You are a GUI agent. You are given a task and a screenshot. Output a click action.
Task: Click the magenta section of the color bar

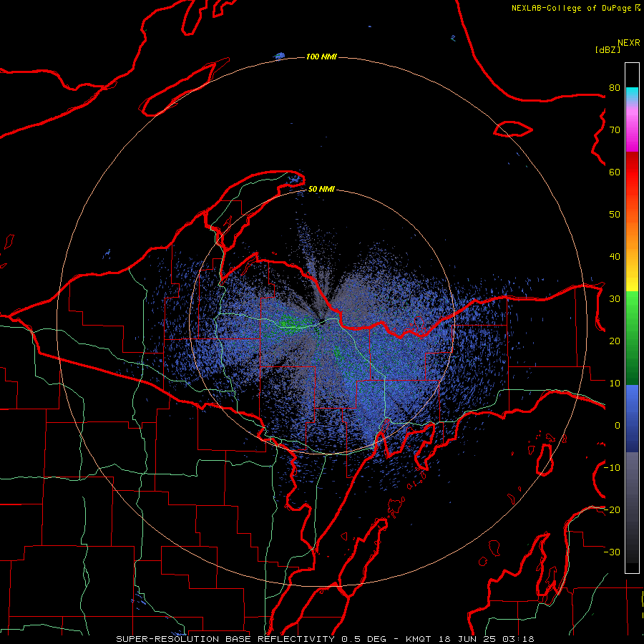pyautogui.click(x=632, y=130)
